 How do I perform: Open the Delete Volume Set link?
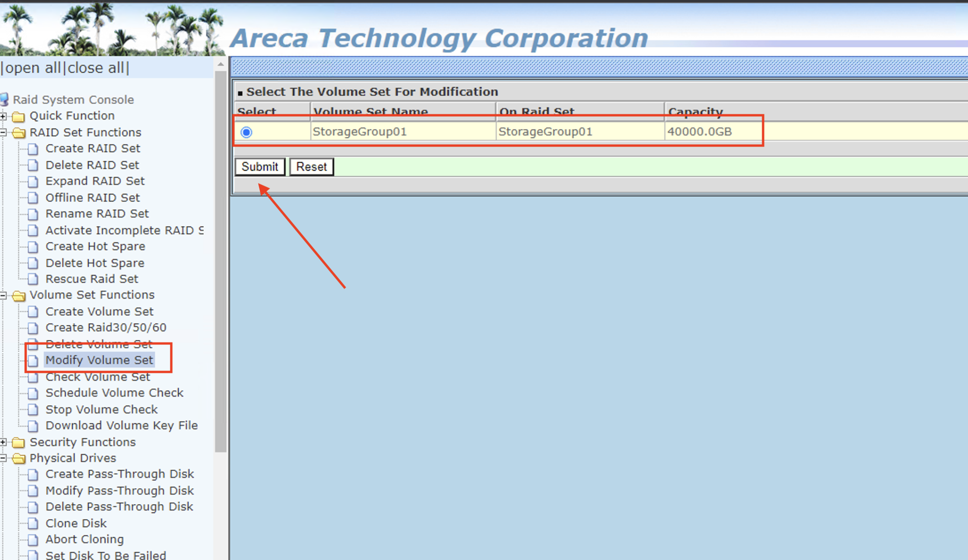[99, 344]
